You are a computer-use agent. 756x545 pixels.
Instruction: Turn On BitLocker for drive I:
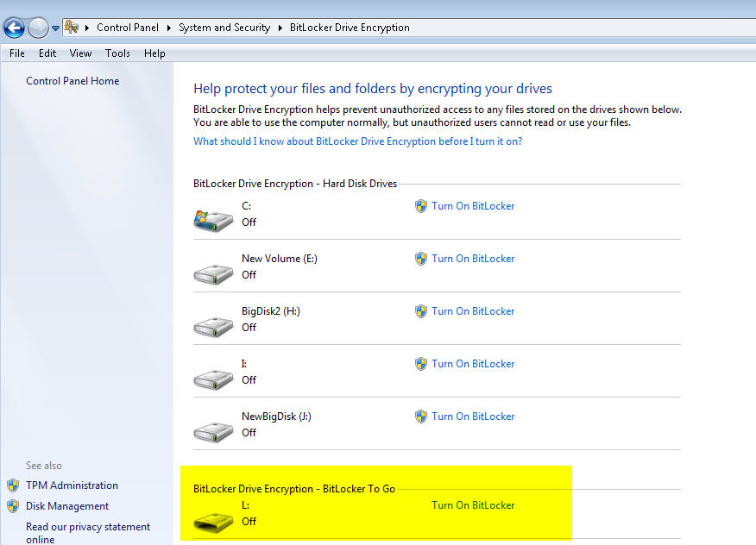point(473,363)
